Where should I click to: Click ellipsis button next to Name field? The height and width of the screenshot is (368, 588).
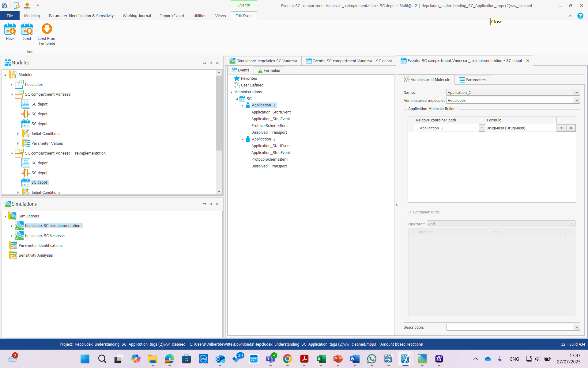[576, 92]
